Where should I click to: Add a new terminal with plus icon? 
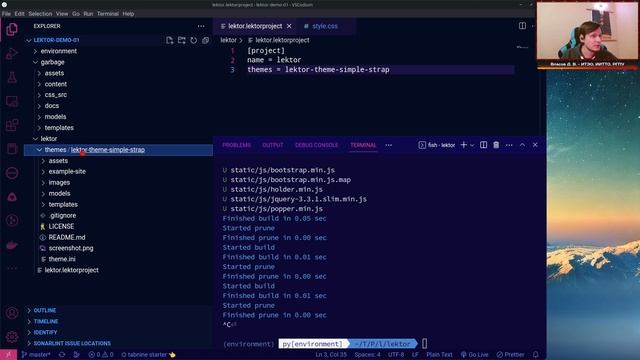pyautogui.click(x=463, y=145)
